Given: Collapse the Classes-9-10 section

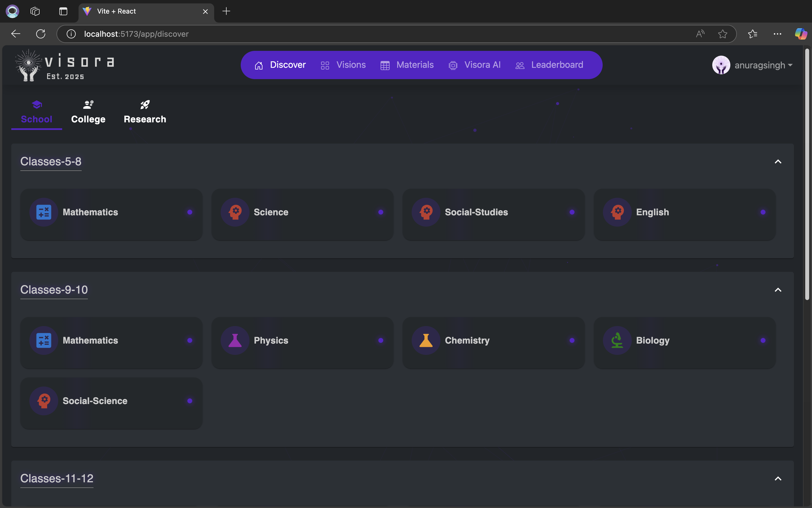Looking at the screenshot, I should 778,290.
